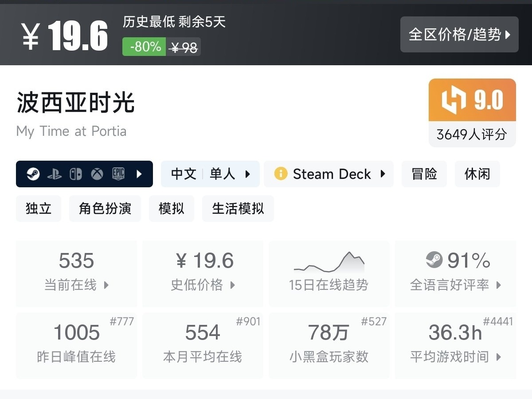Open the 当前在线 535 stat
The width and height of the screenshot is (532, 399).
click(x=76, y=274)
